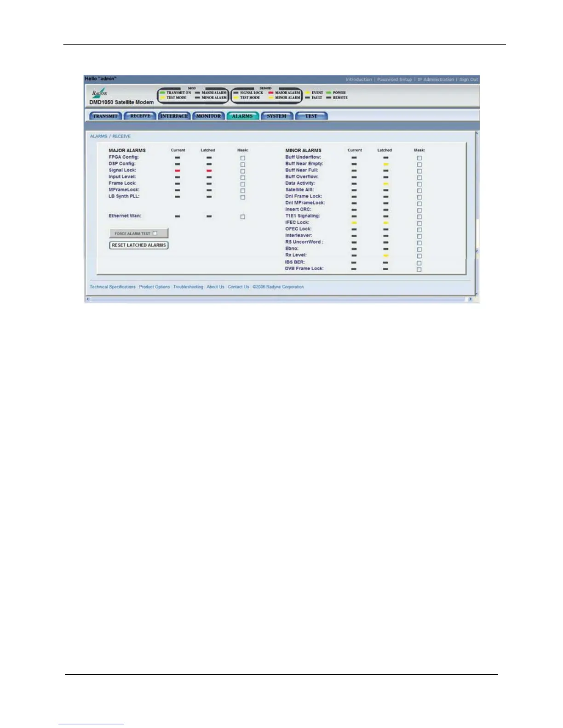Click the horizontal scrollbar right arrow

(470, 299)
